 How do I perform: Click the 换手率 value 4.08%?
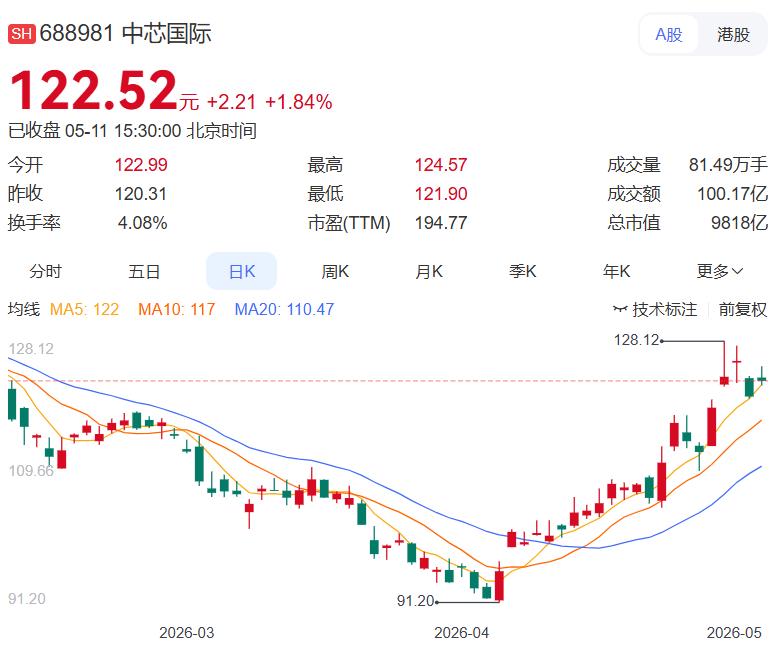pos(142,223)
